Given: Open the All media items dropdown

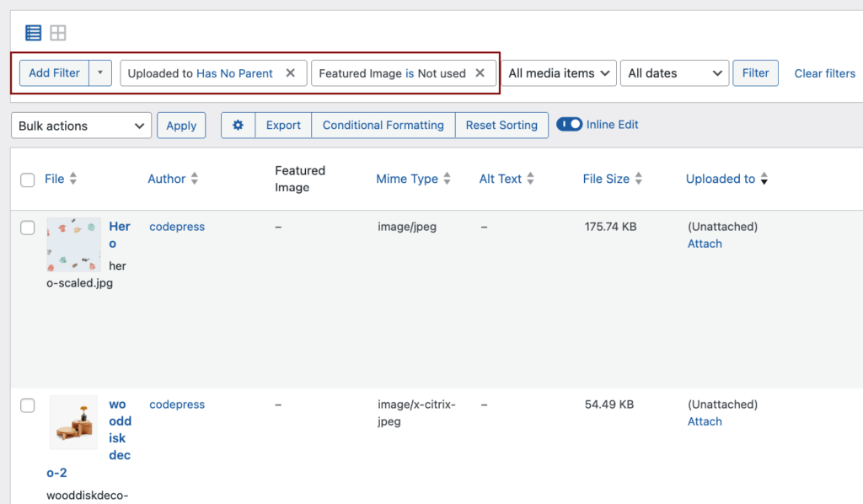Looking at the screenshot, I should [x=559, y=73].
